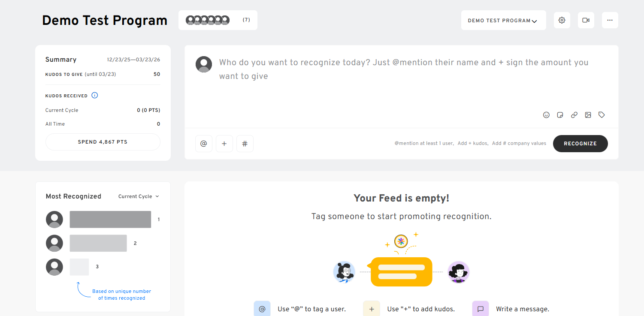
Task: Click the tag icon in composer
Action: pyautogui.click(x=602, y=115)
